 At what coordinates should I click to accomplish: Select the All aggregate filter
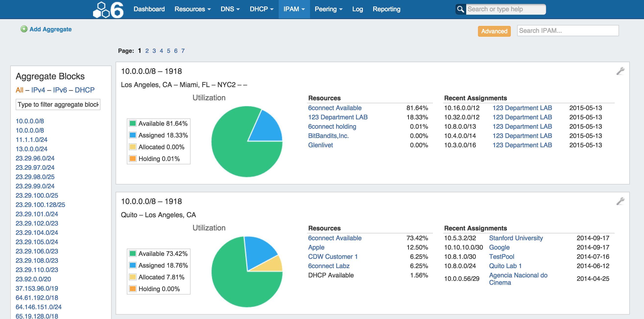20,90
